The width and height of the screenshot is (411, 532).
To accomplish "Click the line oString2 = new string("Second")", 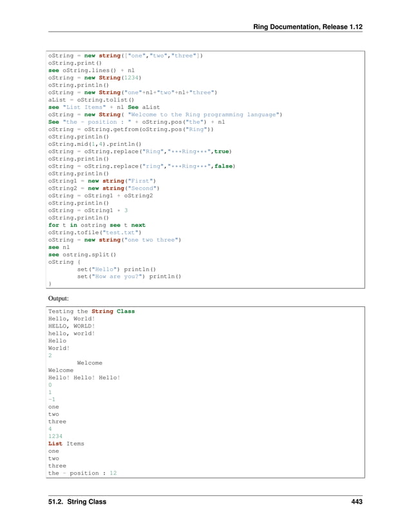I will point(104,188).
